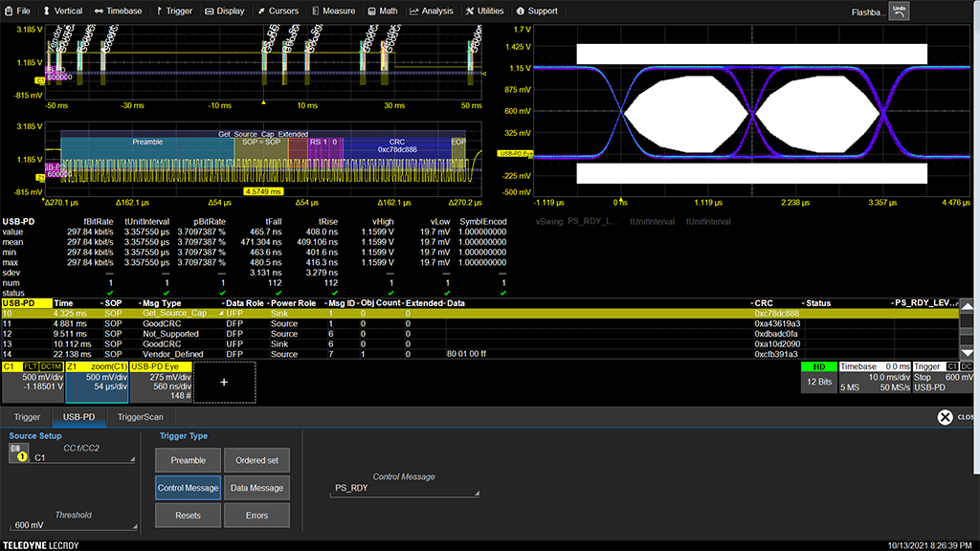
Task: Click the HD 12 Bits indicator
Action: tap(818, 377)
